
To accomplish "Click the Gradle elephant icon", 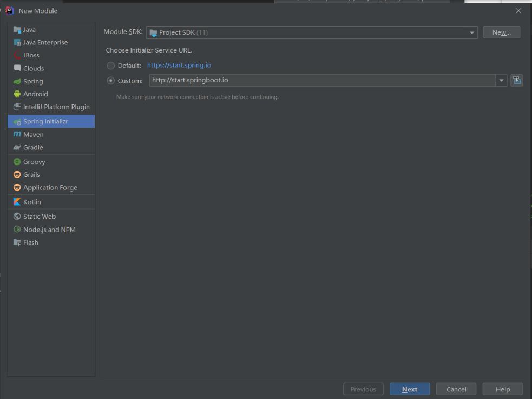I will pos(17,147).
